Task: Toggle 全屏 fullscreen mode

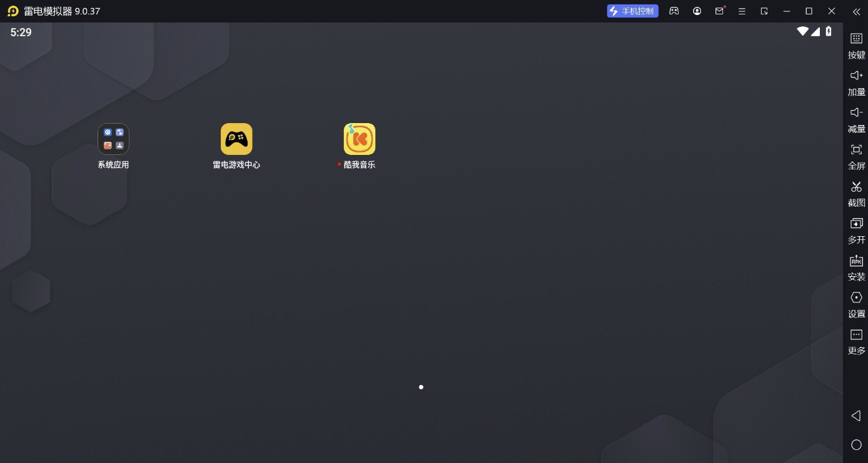Action: coord(856,156)
